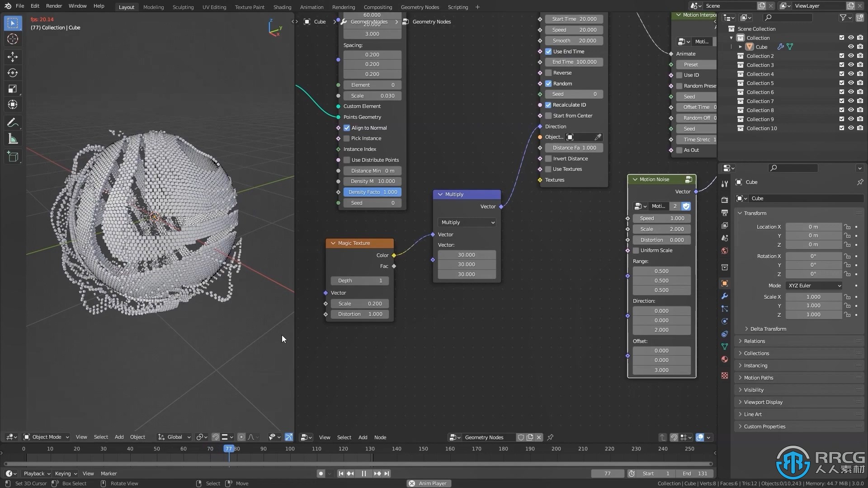Adjust Magic Texture Distortion value
The height and width of the screenshot is (488, 868).
tap(360, 314)
